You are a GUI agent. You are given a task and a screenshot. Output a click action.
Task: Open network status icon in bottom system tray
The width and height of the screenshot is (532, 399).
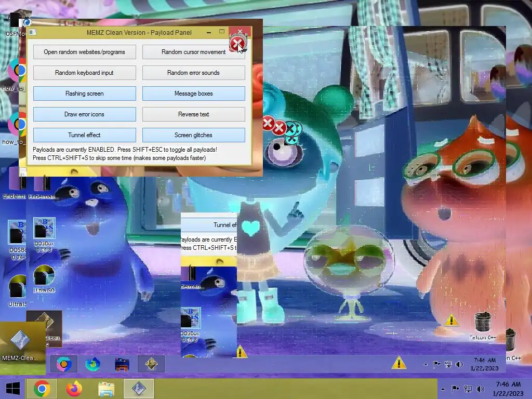pyautogui.click(x=468, y=389)
